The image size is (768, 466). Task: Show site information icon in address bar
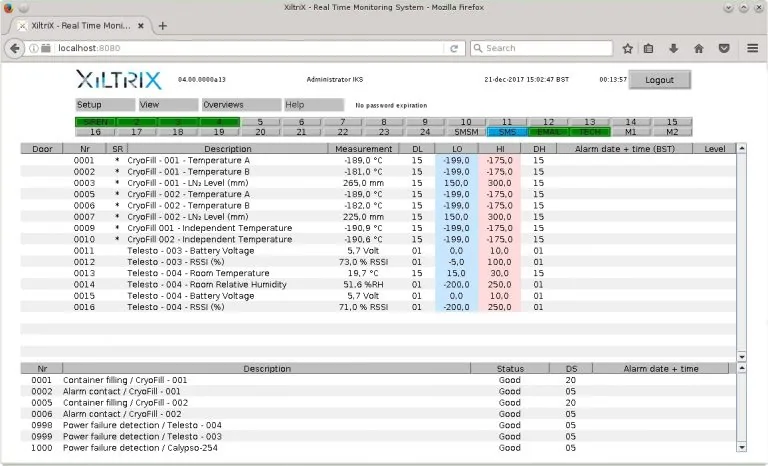pyautogui.click(x=33, y=48)
